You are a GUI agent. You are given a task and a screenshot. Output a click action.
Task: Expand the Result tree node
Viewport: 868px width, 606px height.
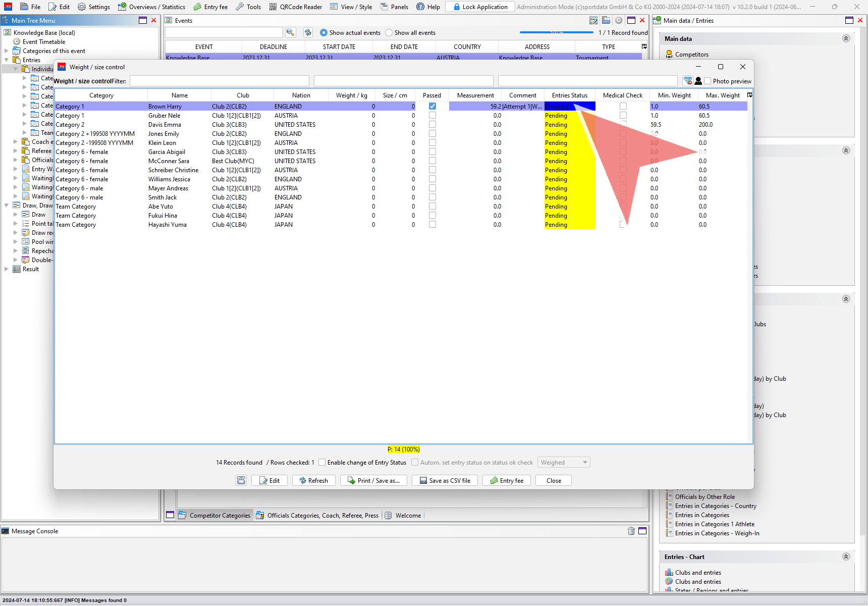click(x=7, y=269)
